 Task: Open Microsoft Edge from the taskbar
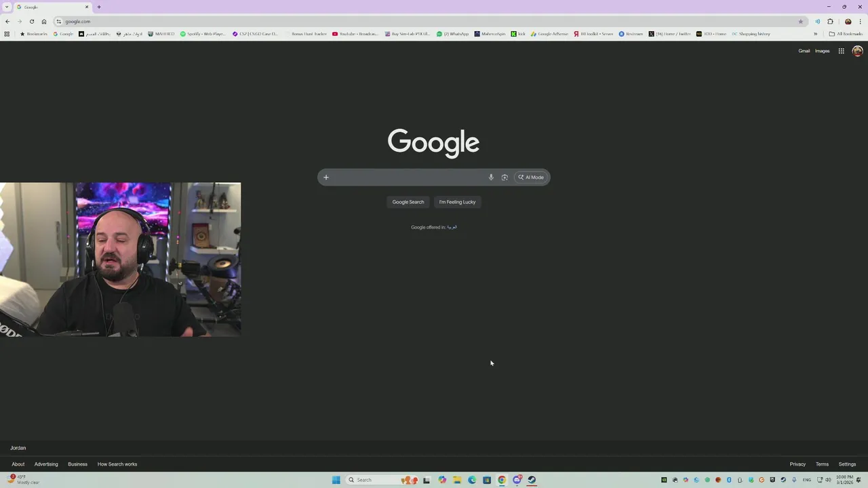point(472,480)
